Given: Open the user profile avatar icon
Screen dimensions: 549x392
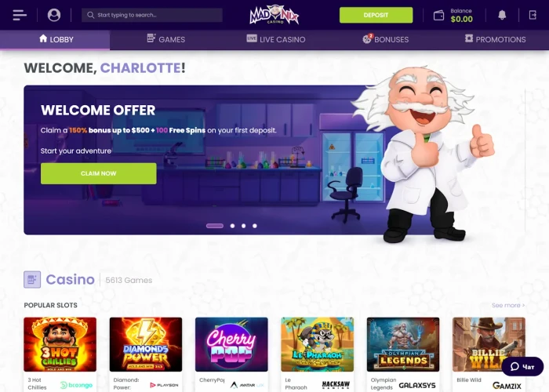Looking at the screenshot, I should coord(54,15).
